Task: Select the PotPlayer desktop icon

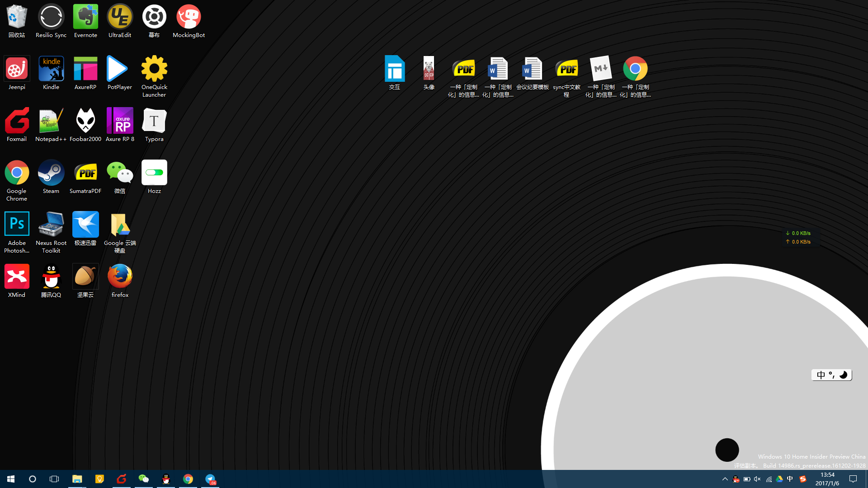Action: click(x=120, y=73)
